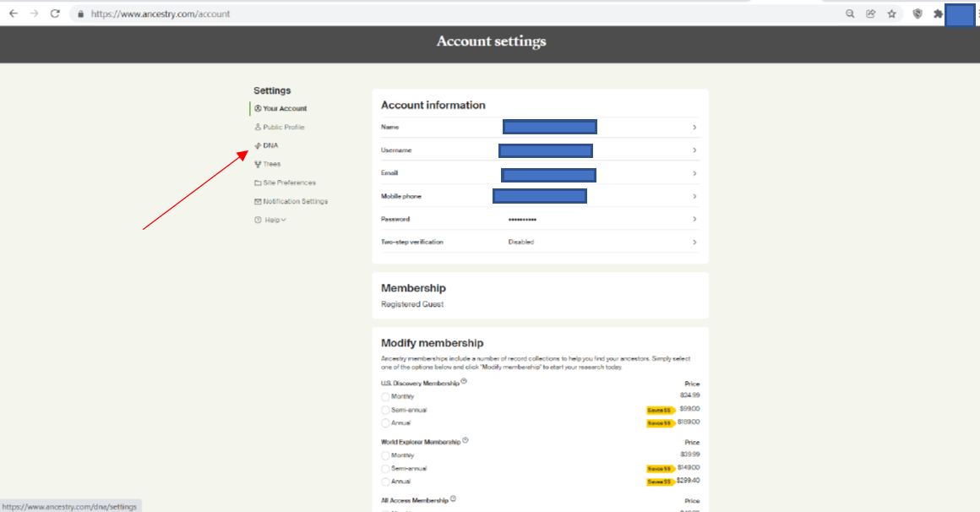Open the puzzle-piece extensions icon
Screen dimensions: 980x512
(938, 14)
